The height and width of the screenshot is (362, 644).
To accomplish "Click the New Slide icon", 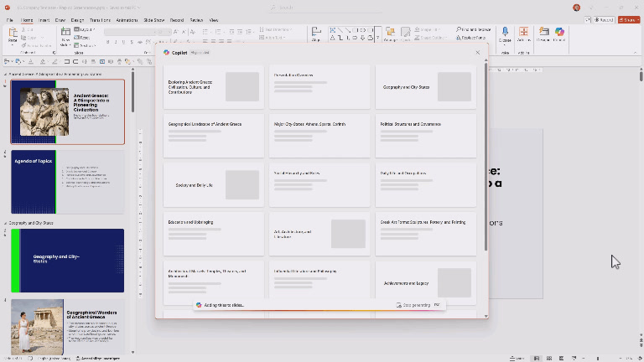I will (x=65, y=32).
